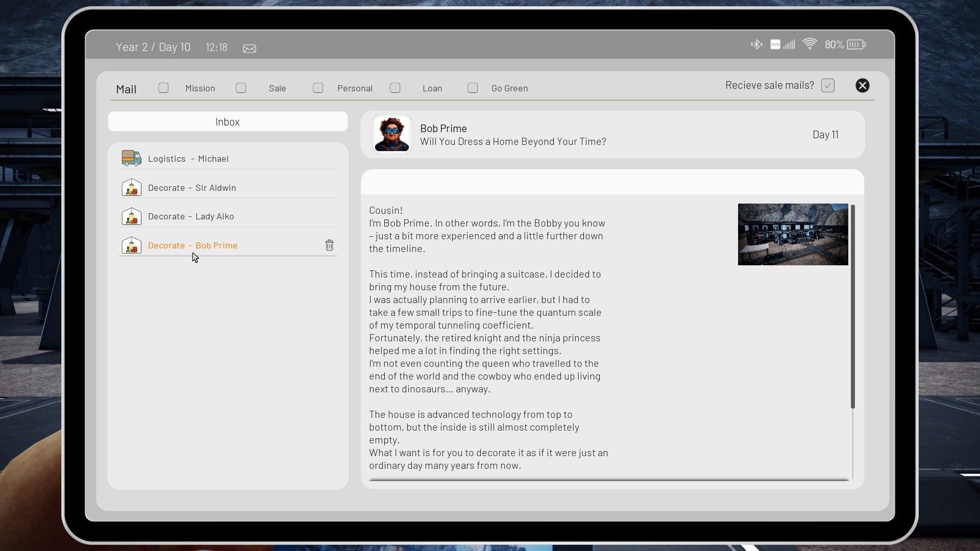
Task: Click the envelope icon next to the clock
Action: [249, 47]
